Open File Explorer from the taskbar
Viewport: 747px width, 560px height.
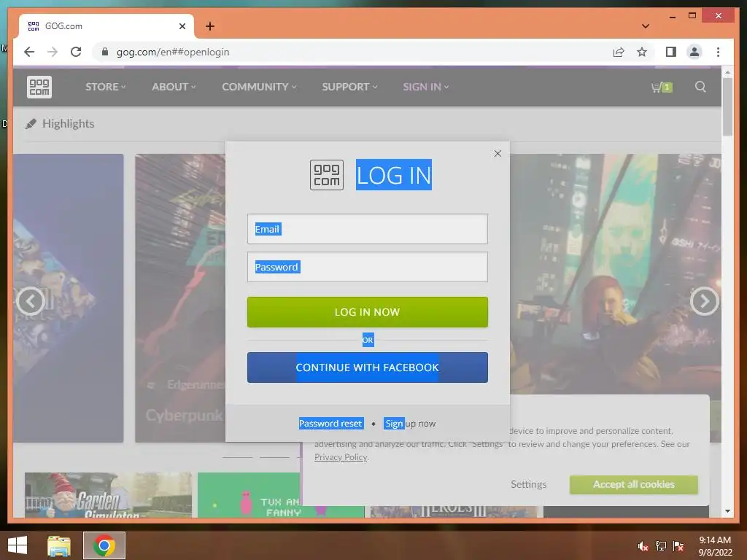(59, 545)
